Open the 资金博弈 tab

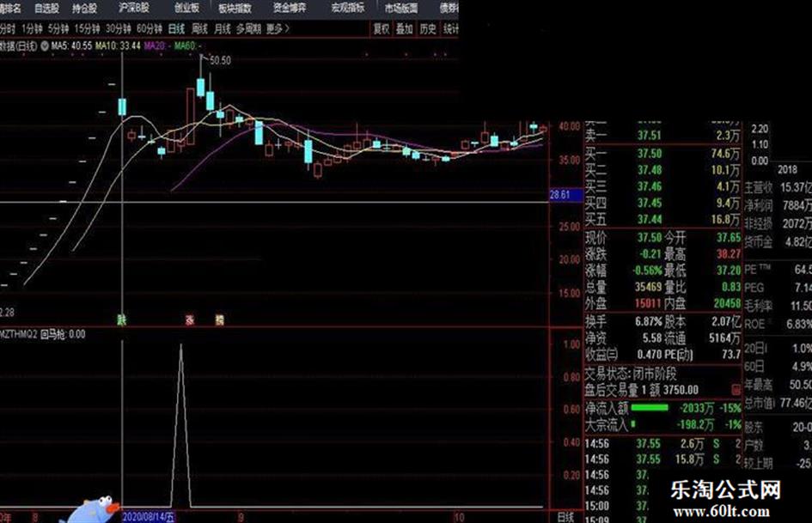click(290, 8)
